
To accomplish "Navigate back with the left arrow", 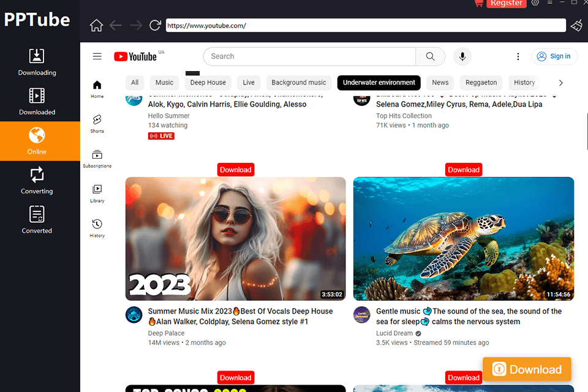I will click(x=116, y=26).
